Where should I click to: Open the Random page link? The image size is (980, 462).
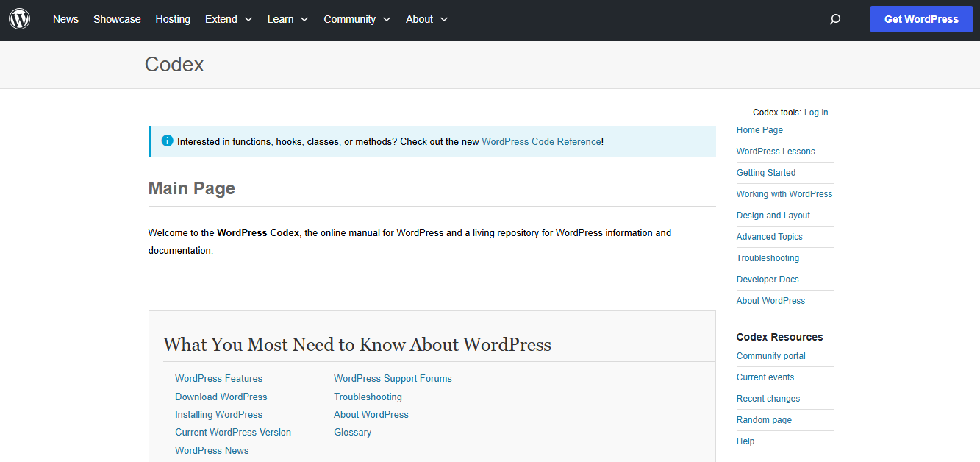[x=764, y=419]
